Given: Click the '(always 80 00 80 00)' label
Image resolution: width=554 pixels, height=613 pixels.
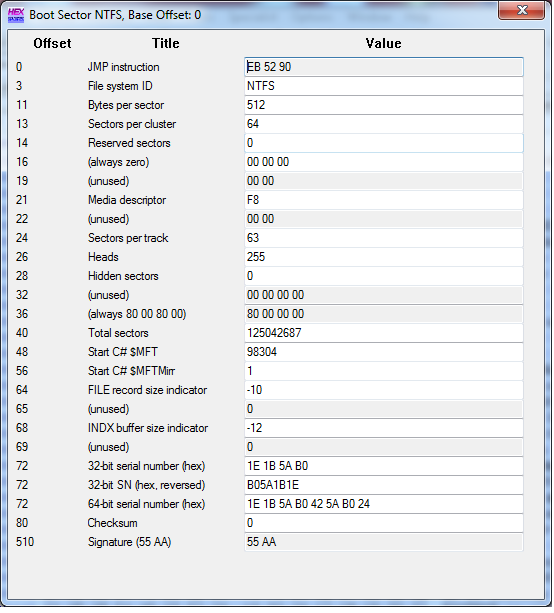Looking at the screenshot, I should click(137, 314).
